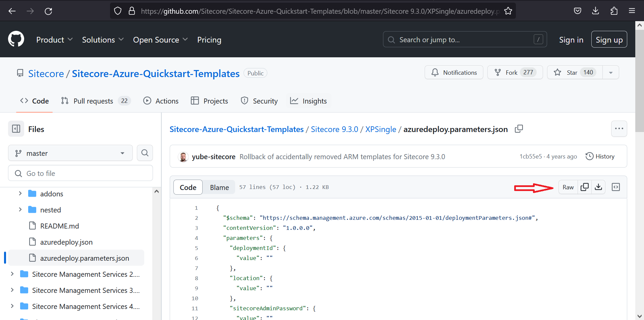
Task: Click the shield tracking protection icon
Action: click(118, 11)
